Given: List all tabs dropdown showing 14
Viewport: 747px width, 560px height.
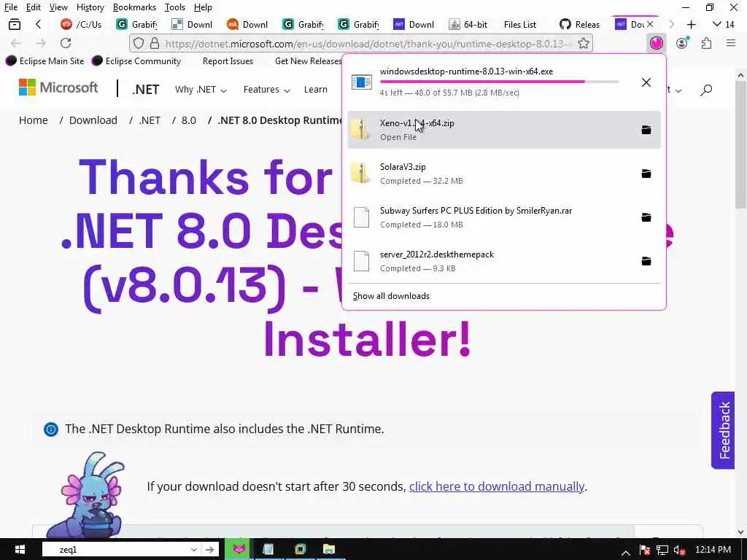Looking at the screenshot, I should [723, 24].
